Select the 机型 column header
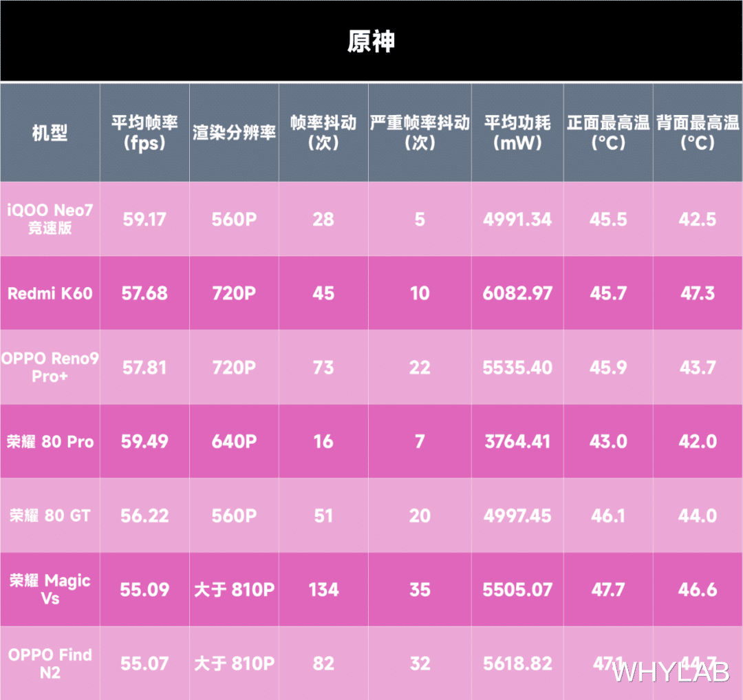Image resolution: width=743 pixels, height=700 pixels. click(49, 132)
